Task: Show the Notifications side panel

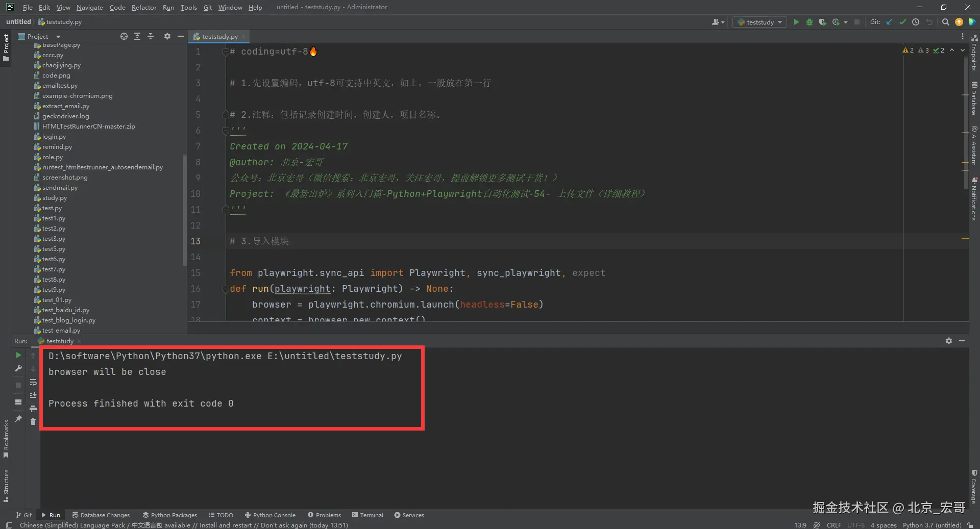Action: click(x=974, y=198)
